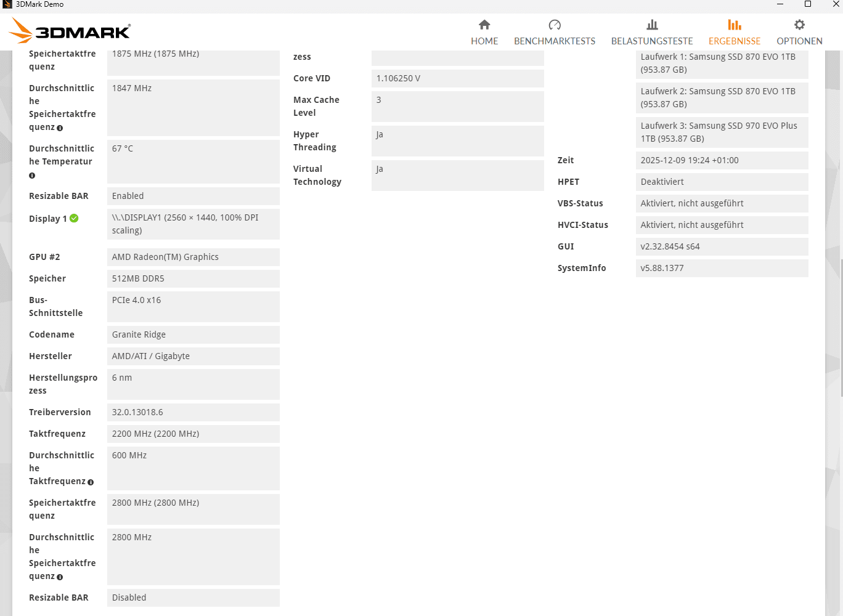Click the 3DMark logo
Screen dimensions: 843x616
point(70,30)
